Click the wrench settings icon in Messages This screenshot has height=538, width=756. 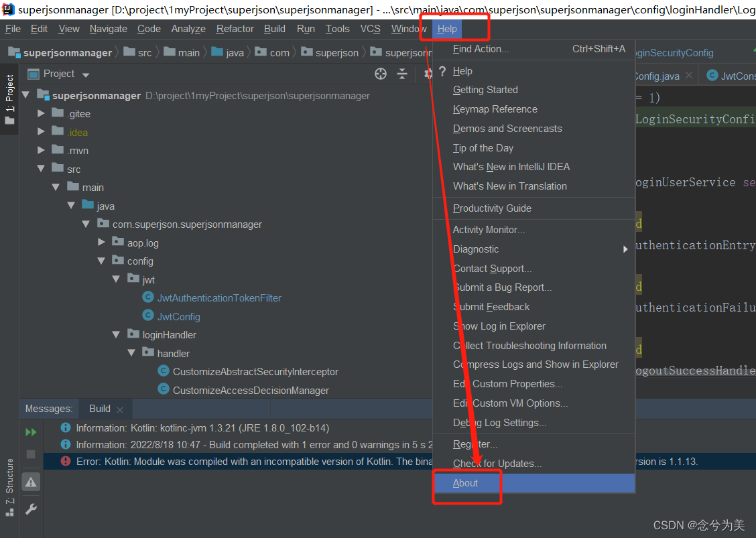(31, 509)
